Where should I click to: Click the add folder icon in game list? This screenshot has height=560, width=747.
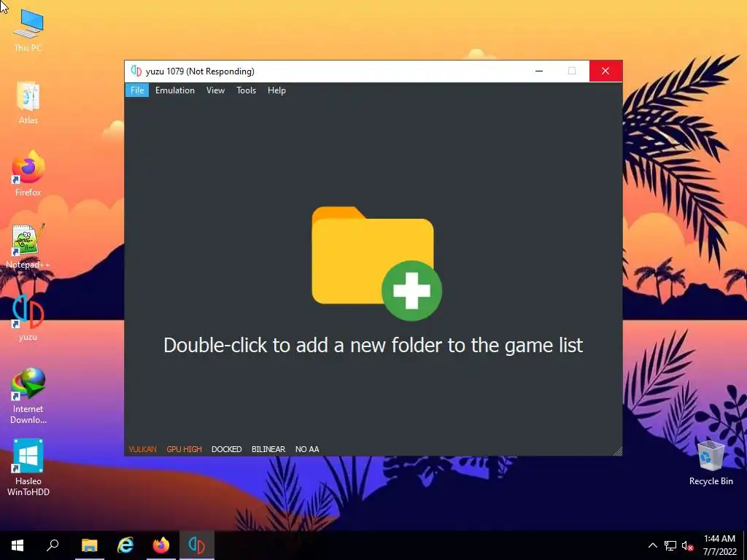pyautogui.click(x=376, y=262)
